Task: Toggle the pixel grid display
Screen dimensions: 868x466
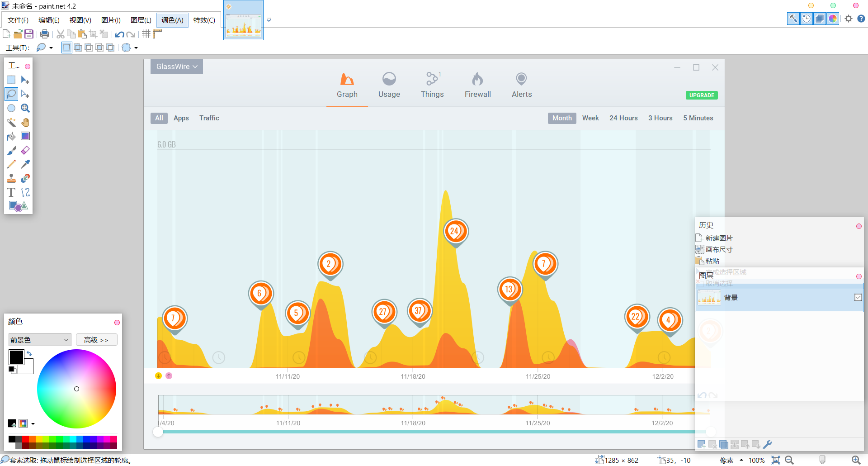Action: pos(146,34)
